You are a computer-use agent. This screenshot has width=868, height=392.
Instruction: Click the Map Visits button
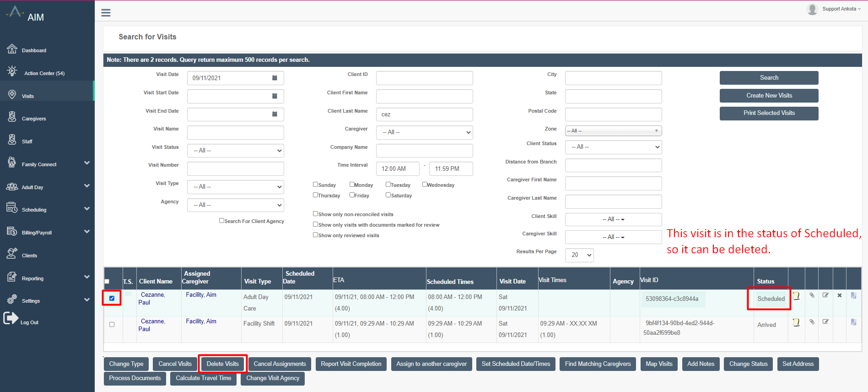click(659, 364)
